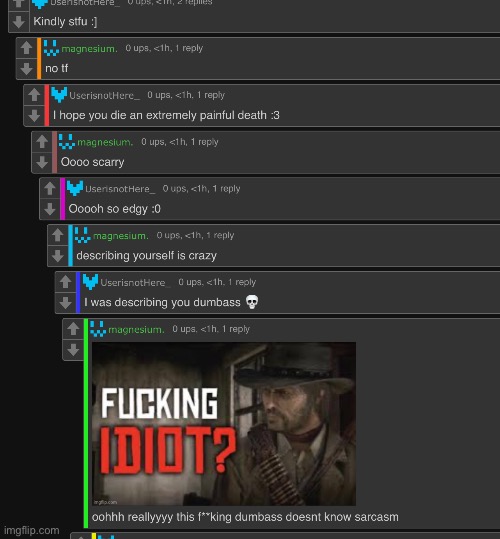The image size is (500, 539).
Task: Click magnesium. username above 'Oooo scarry'
Action: (x=105, y=142)
